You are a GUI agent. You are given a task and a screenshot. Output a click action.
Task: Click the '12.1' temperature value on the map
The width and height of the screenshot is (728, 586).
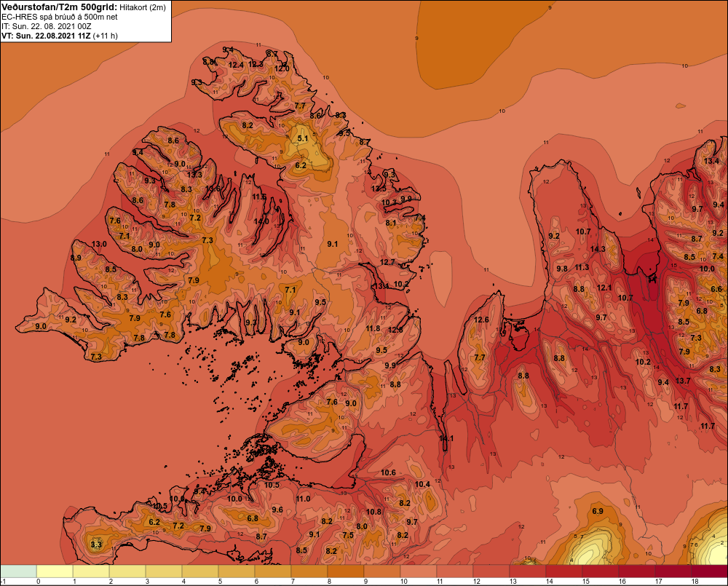click(604, 288)
